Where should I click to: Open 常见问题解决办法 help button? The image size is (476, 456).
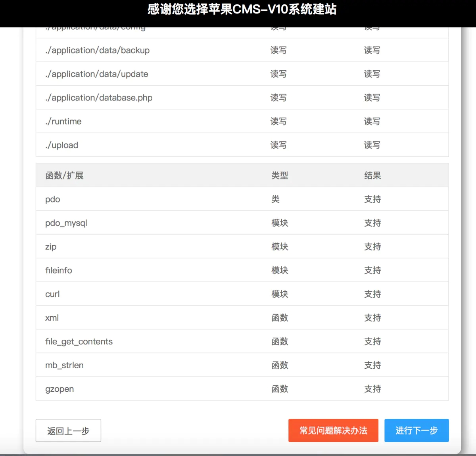pyautogui.click(x=333, y=431)
